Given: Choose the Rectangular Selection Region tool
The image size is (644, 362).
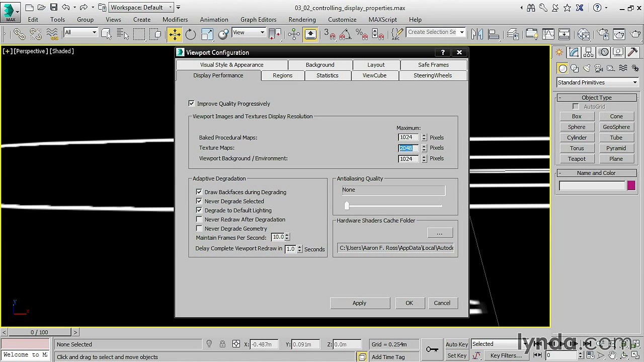Looking at the screenshot, I should pos(139,34).
